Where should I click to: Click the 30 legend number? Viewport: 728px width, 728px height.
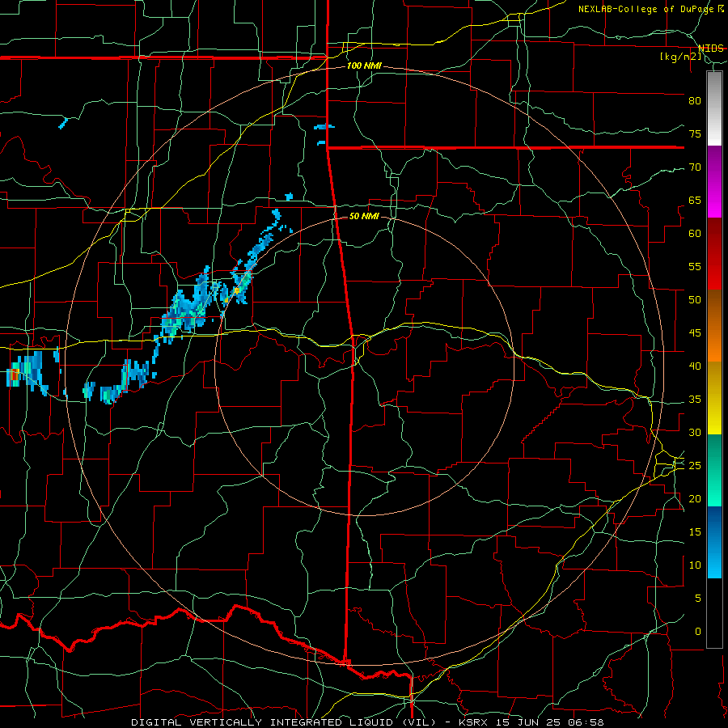[695, 432]
